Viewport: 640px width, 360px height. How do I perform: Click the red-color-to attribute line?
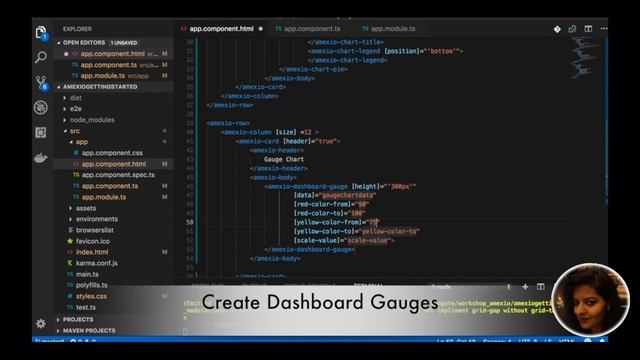pos(329,213)
